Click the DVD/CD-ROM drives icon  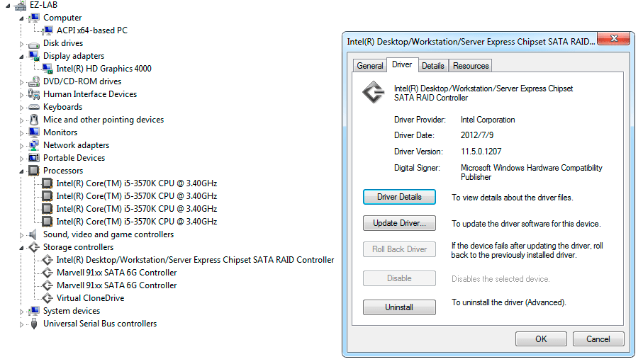click(34, 81)
